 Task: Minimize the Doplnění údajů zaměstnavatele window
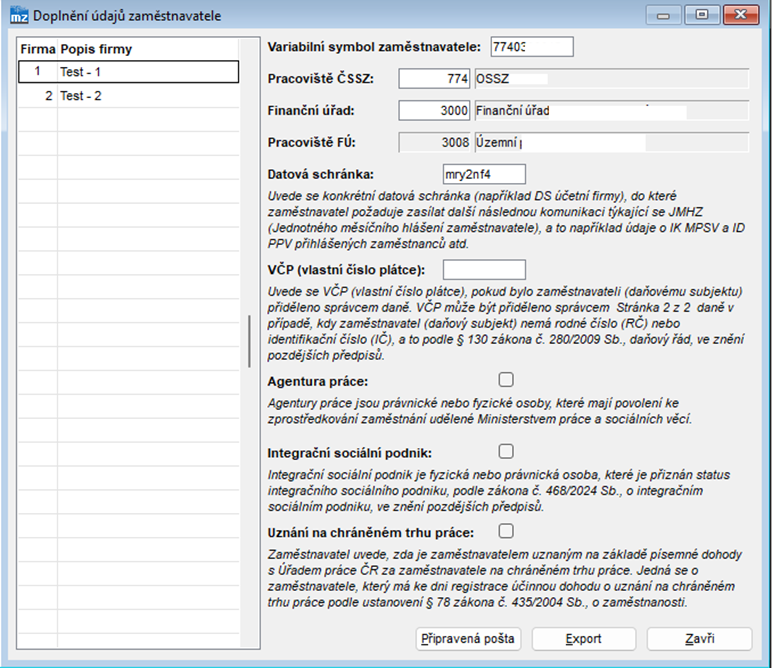(663, 15)
